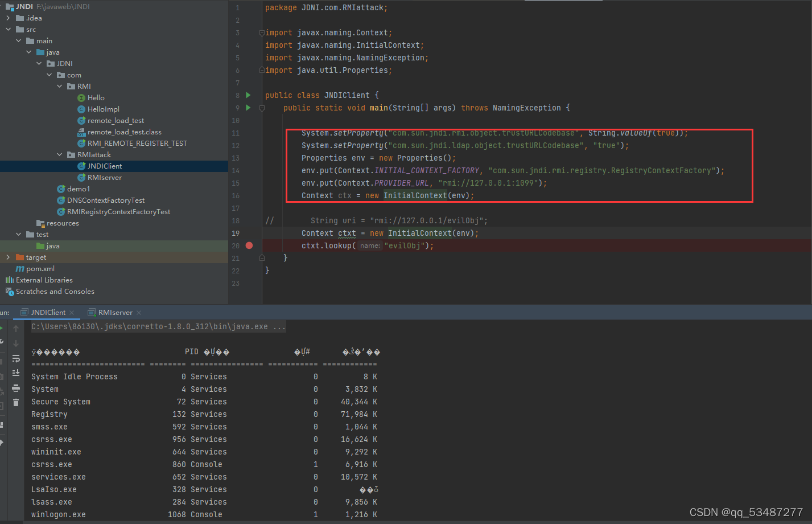The height and width of the screenshot is (524, 812).
Task: Clear all console output with trash icon
Action: coord(16,403)
